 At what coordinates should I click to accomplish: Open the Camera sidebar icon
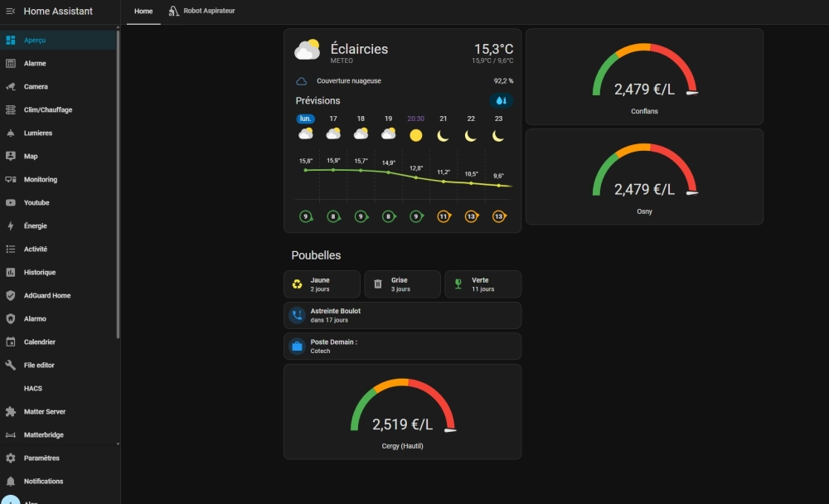point(11,86)
